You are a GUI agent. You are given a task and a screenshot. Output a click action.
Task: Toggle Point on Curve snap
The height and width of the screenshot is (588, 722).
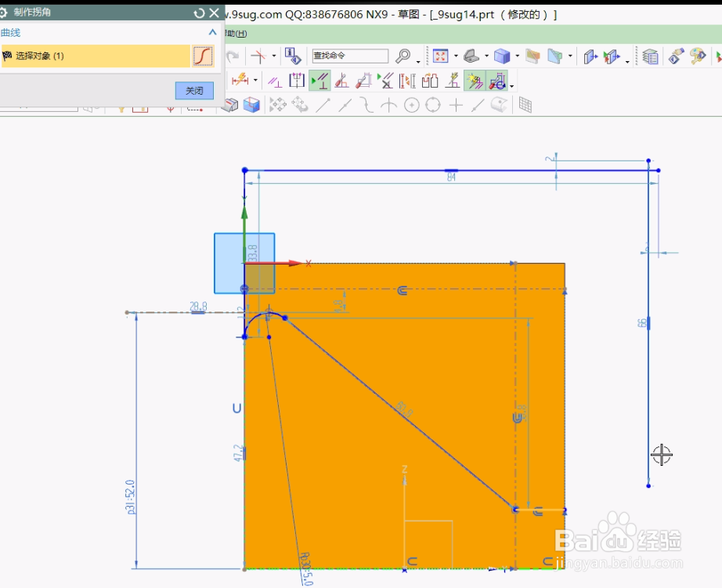(478, 106)
